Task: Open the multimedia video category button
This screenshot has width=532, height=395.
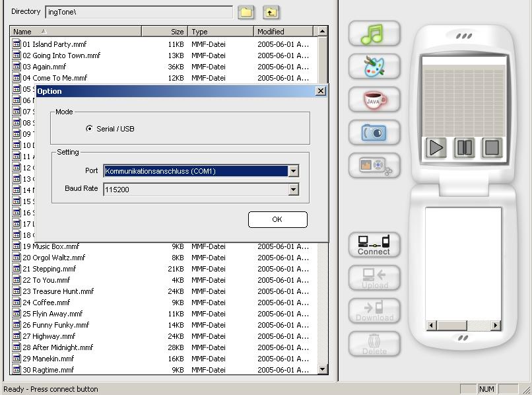Action: [374, 166]
